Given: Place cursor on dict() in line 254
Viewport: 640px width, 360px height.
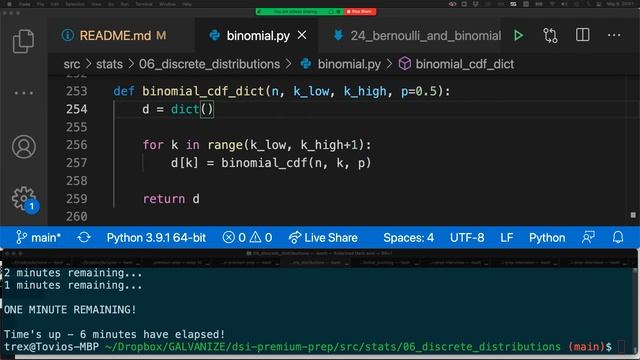Looking at the screenshot, I should [x=192, y=109].
